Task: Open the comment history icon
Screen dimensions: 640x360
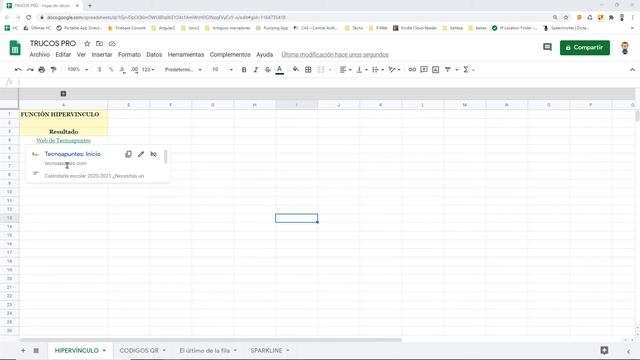Action: [x=547, y=47]
